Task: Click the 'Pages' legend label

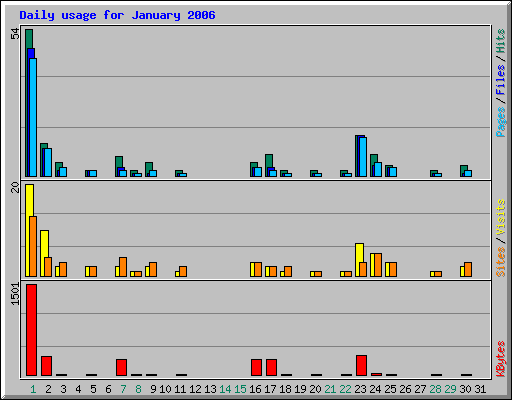Action: click(x=500, y=122)
